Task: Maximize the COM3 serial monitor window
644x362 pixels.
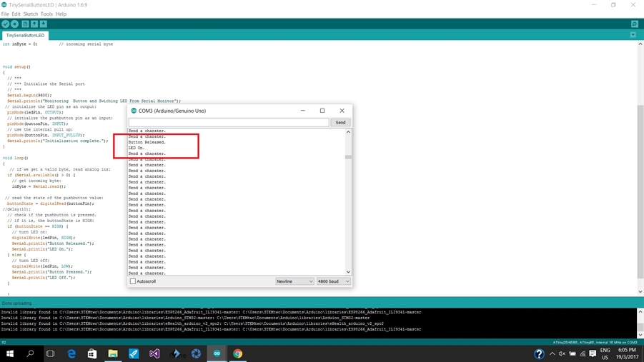Action: tap(322, 111)
